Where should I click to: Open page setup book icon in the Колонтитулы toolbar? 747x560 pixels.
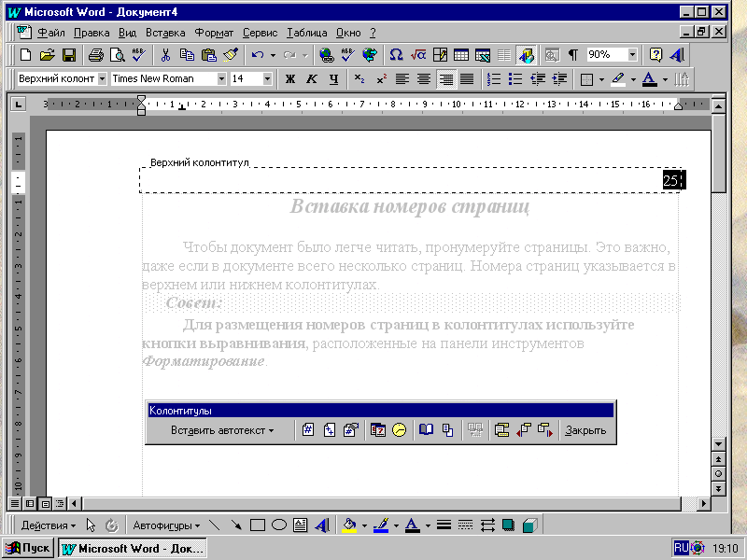click(426, 430)
